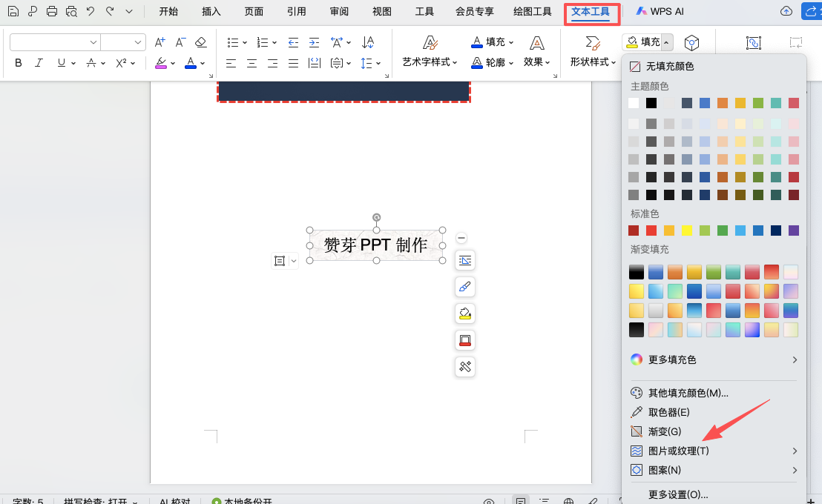Open the 审阅 ribbon tab
This screenshot has height=504, width=822.
tap(339, 11)
